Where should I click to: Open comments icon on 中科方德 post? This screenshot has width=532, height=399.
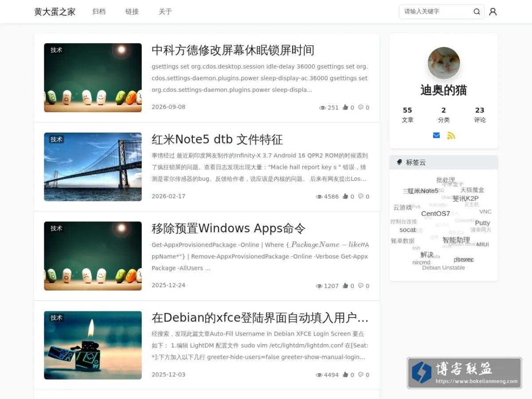pyautogui.click(x=360, y=107)
